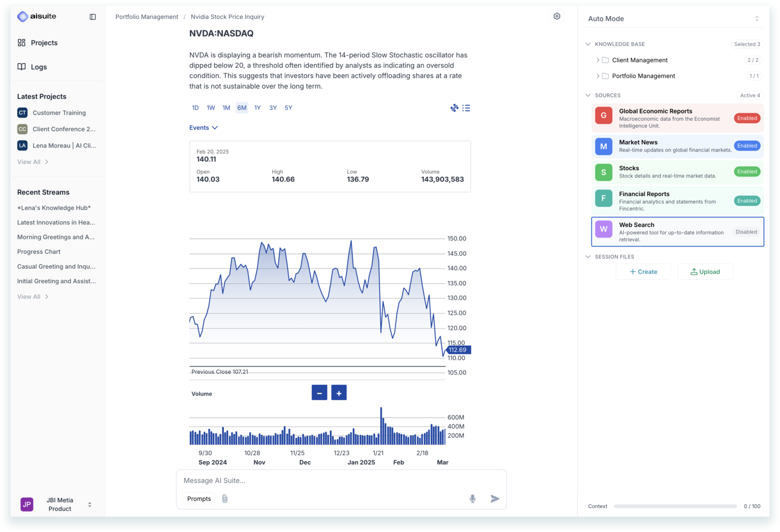Click the Prompts button
Viewport: 780px width, 532px height.
(x=199, y=498)
